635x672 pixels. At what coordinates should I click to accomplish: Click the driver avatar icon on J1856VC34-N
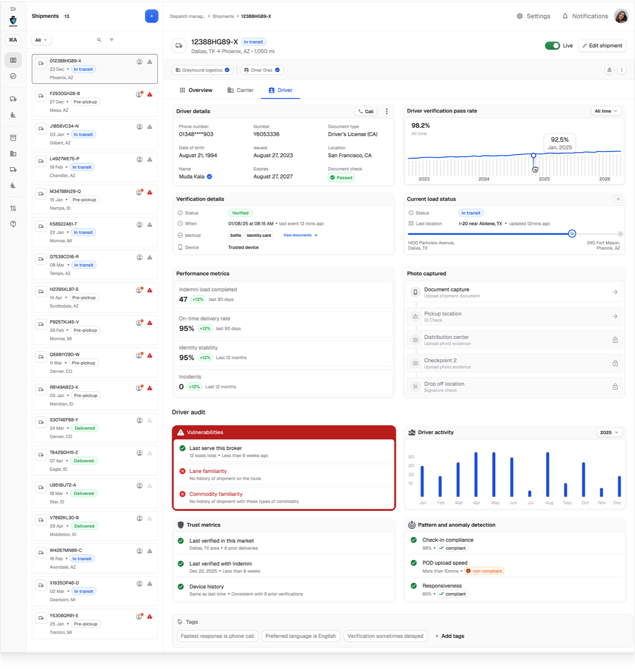click(139, 127)
